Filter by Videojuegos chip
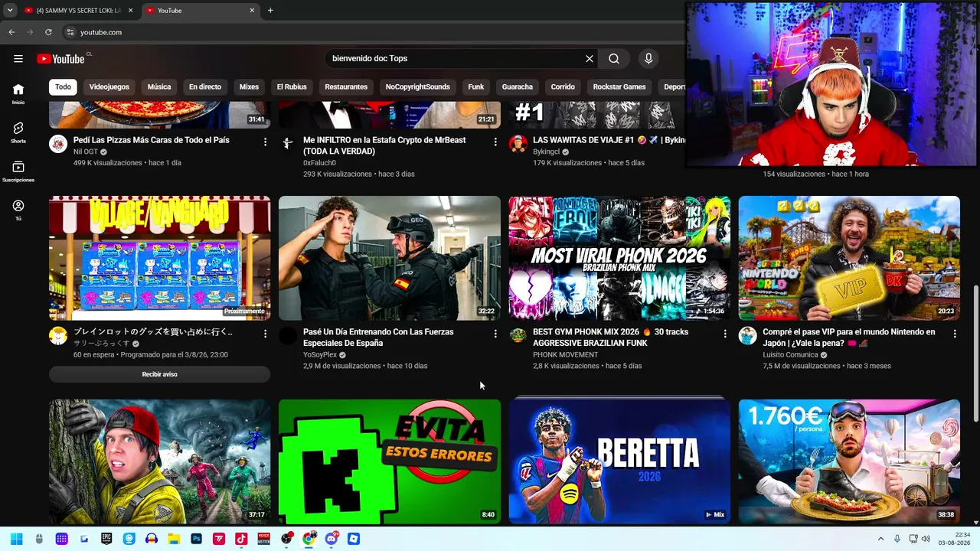 (109, 87)
